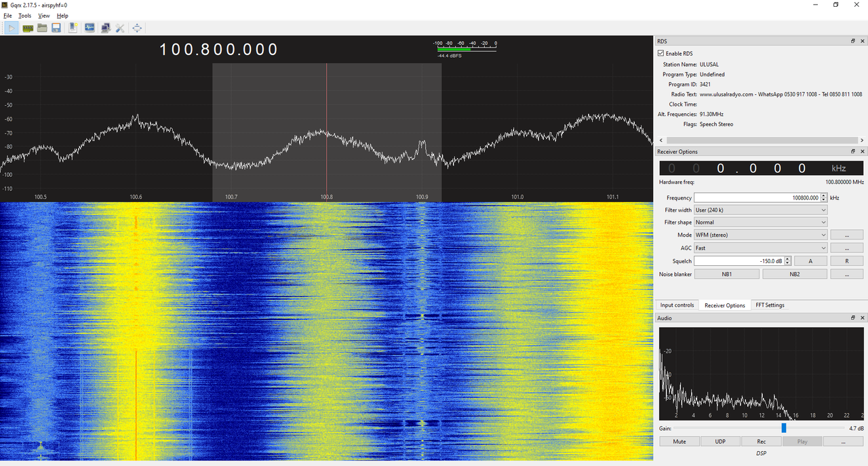
Task: Click the audio Play button
Action: point(802,442)
